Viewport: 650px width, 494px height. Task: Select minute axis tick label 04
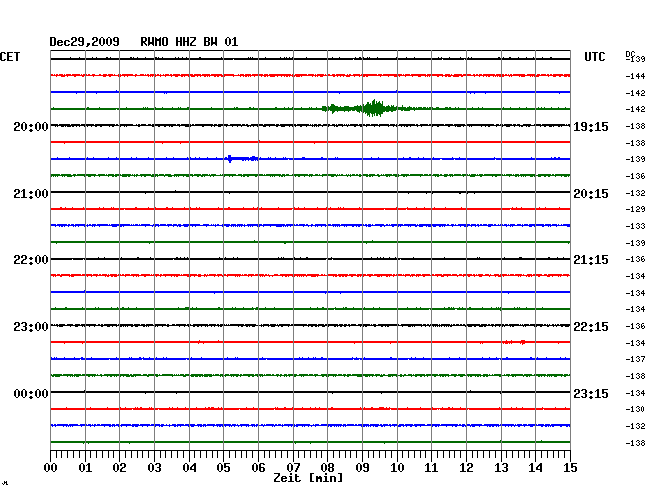(189, 467)
